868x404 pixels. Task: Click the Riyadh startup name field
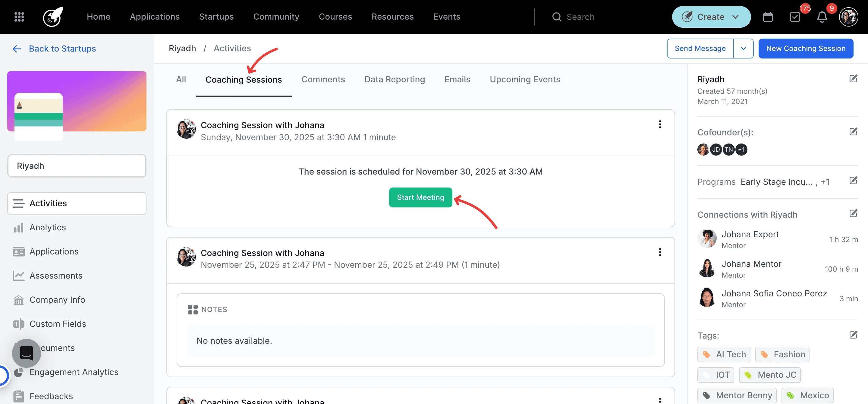pyautogui.click(x=77, y=166)
